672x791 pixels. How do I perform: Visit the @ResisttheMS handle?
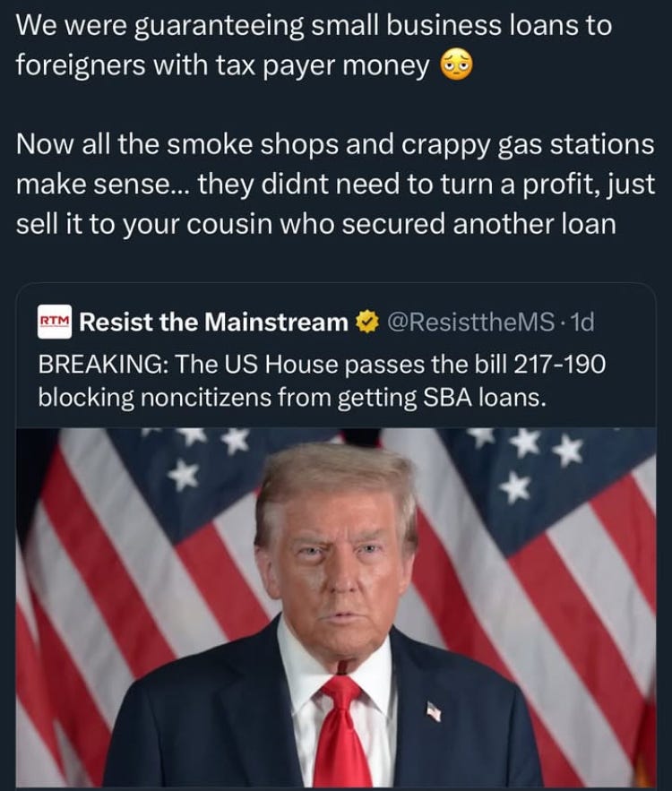[x=470, y=322]
